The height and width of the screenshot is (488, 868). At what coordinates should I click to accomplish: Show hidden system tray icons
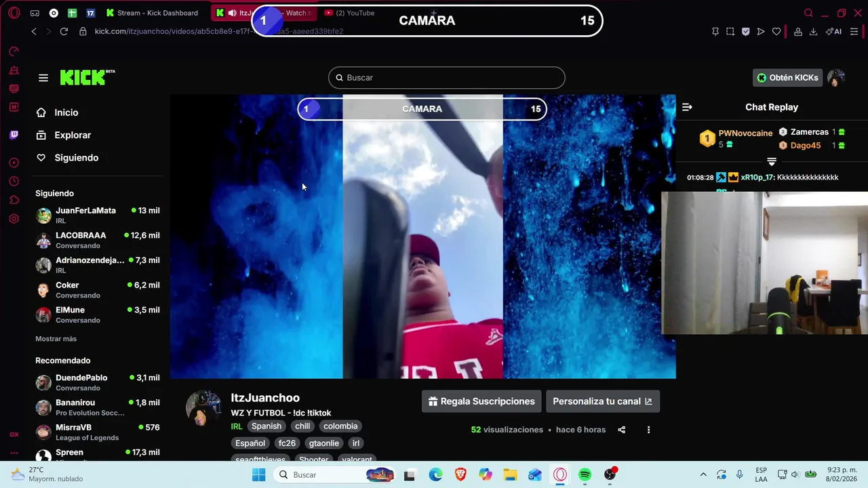point(703,475)
